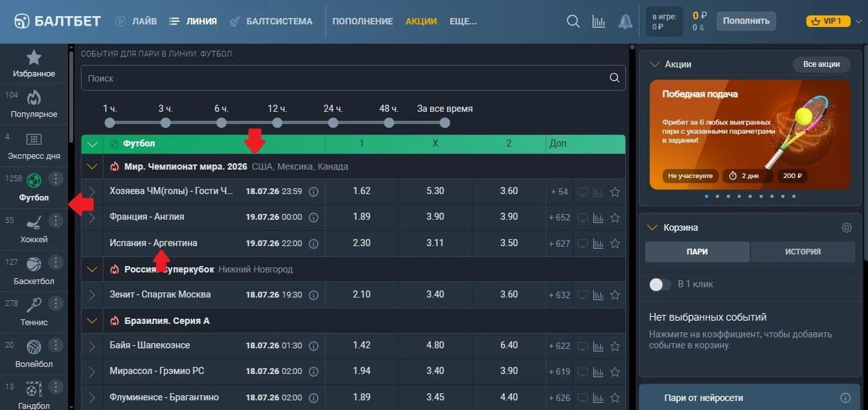Open Популярное flame section
The image size is (868, 410).
click(x=34, y=104)
